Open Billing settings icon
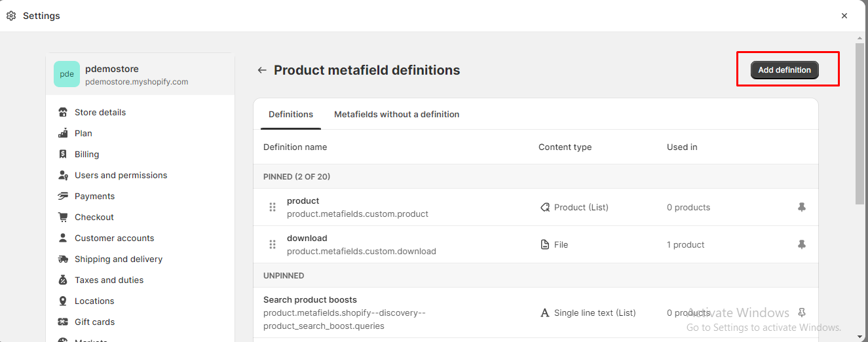The width and height of the screenshot is (868, 342). tap(63, 154)
